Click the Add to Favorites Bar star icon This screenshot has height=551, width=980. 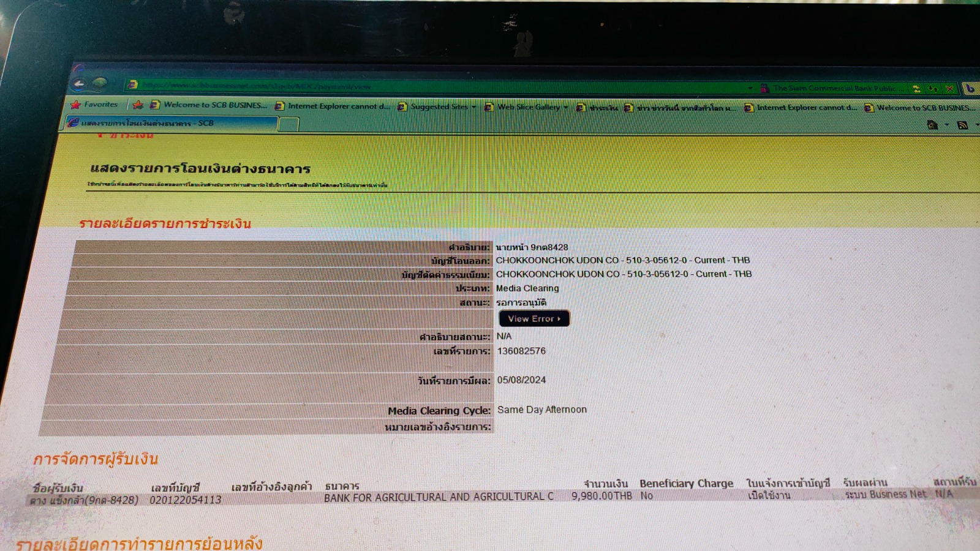pyautogui.click(x=138, y=105)
